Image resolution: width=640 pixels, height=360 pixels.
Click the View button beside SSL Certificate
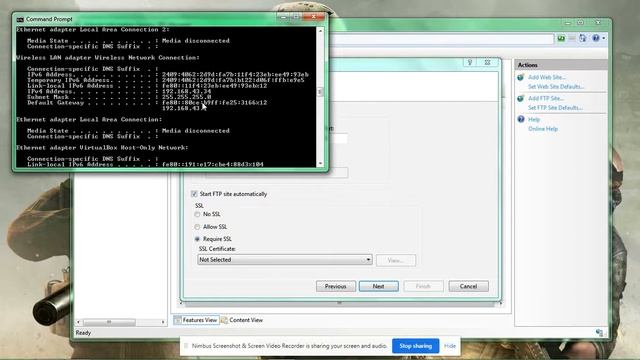point(396,260)
